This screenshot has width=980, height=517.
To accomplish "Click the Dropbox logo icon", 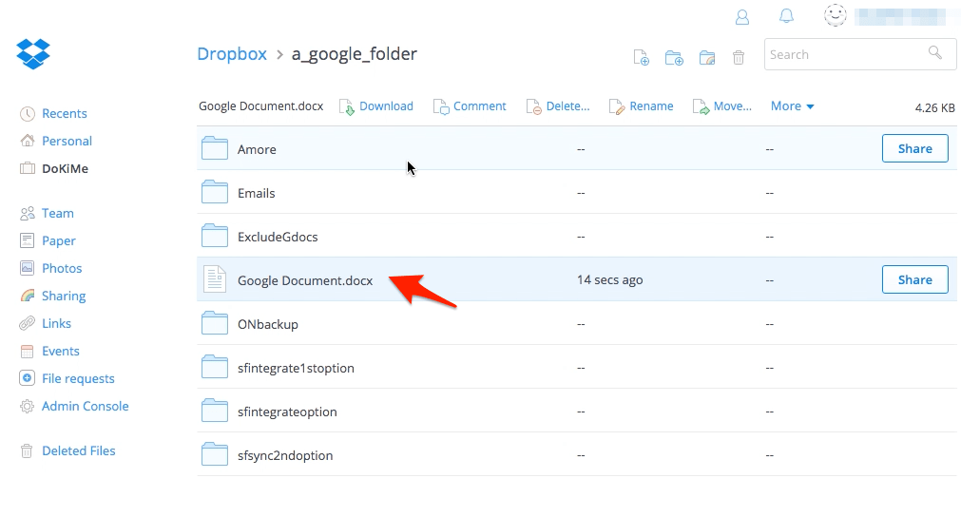I will pyautogui.click(x=33, y=54).
